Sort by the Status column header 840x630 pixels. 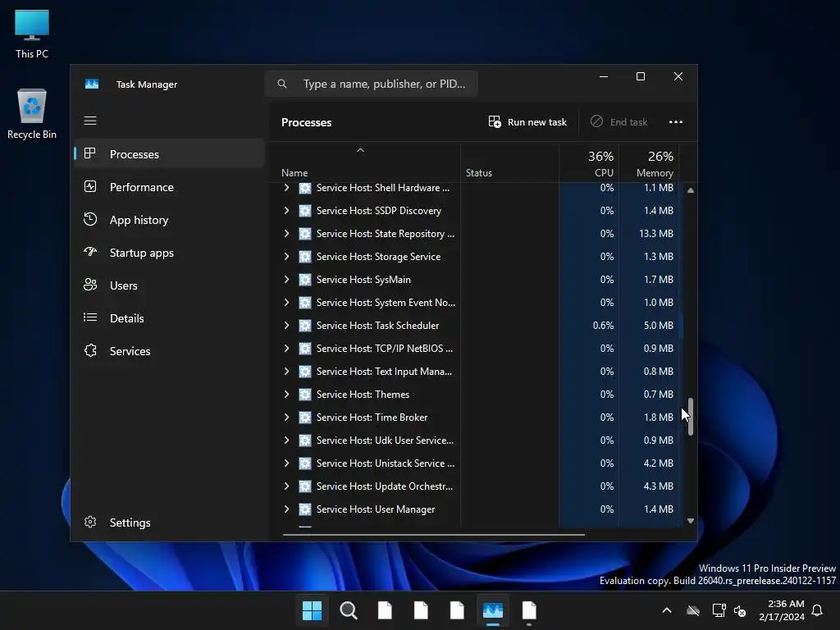tap(509, 163)
